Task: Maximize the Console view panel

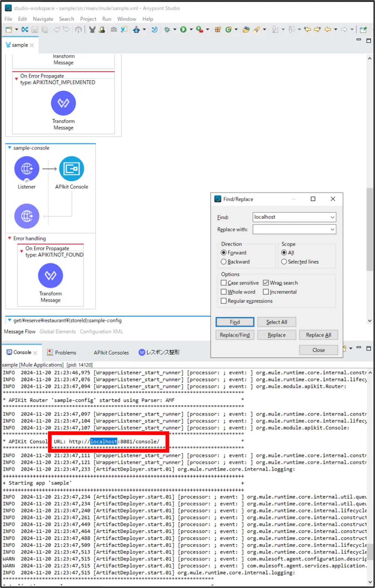Action: pyautogui.click(x=368, y=348)
